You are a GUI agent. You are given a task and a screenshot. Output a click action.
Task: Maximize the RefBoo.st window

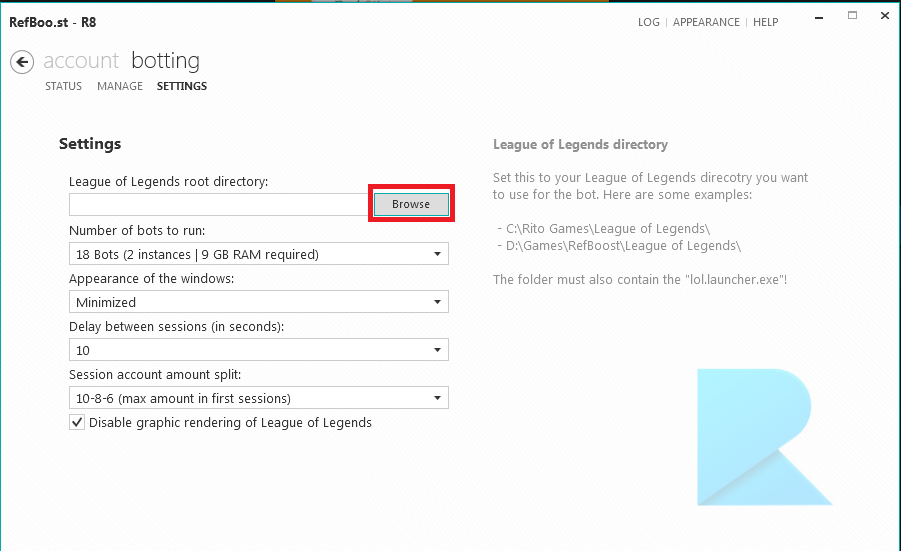(x=852, y=16)
